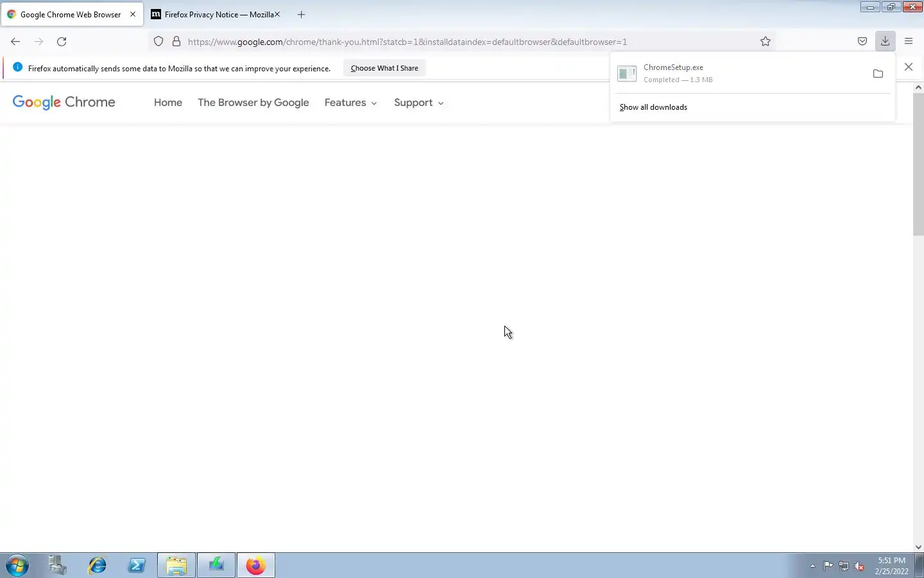Reload the current page
This screenshot has height=578, width=924.
(62, 42)
